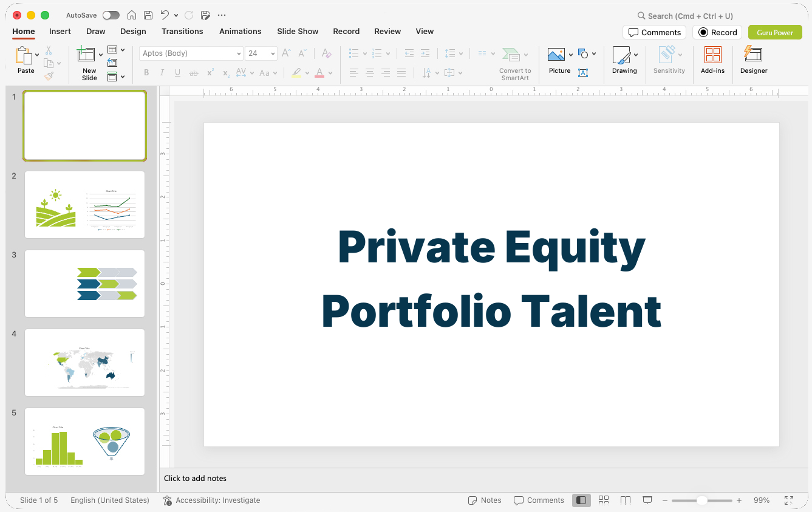Apply subscript formatting

[226, 73]
